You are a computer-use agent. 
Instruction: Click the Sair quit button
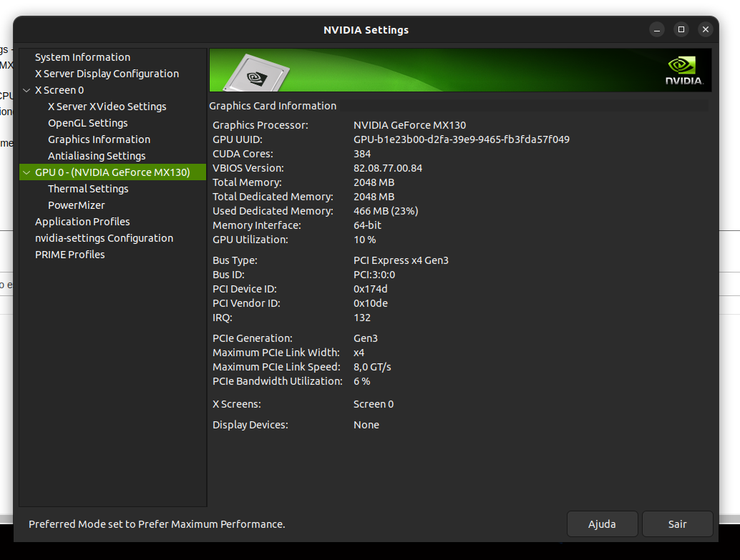tap(677, 524)
